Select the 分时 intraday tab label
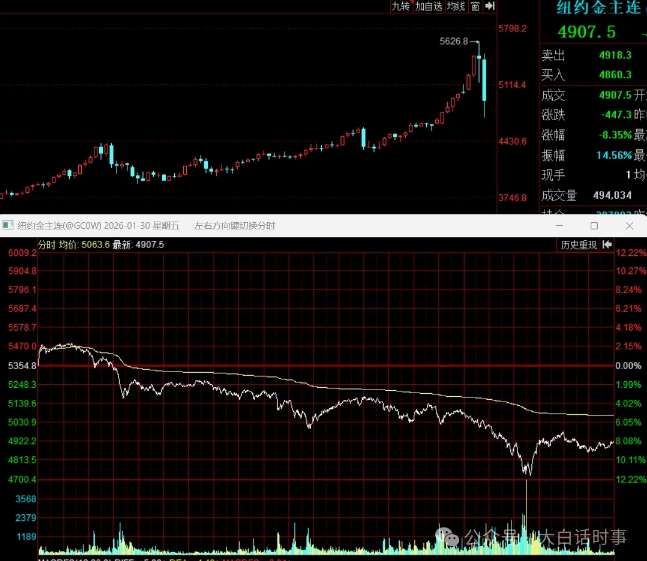Viewport: 647px width, 561px height. pos(47,244)
